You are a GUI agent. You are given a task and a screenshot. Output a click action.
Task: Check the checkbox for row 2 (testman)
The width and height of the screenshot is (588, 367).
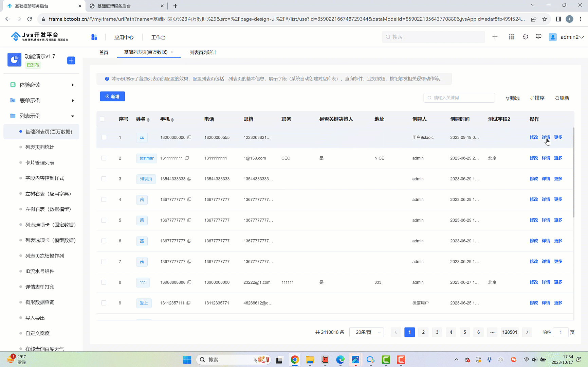tap(104, 158)
